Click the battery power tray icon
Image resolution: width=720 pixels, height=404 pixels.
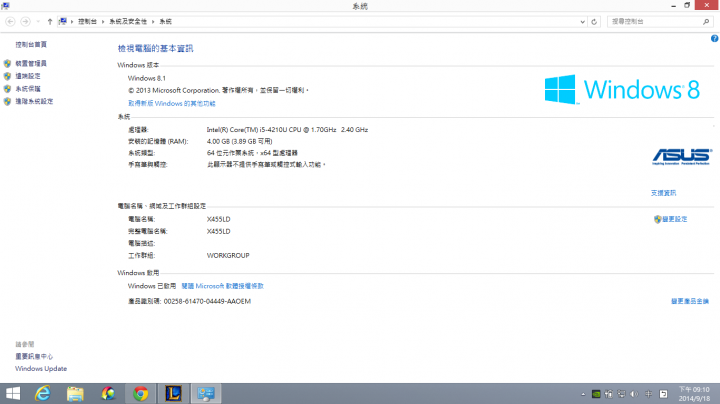point(608,394)
